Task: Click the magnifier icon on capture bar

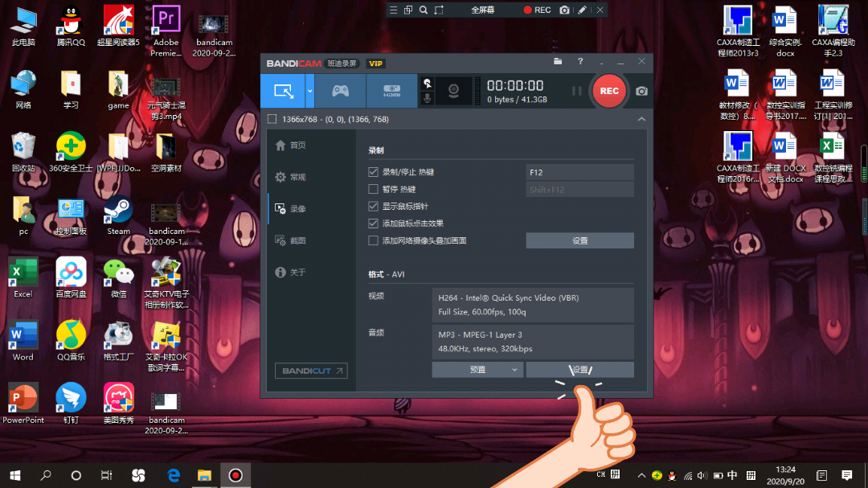Action: [x=424, y=10]
